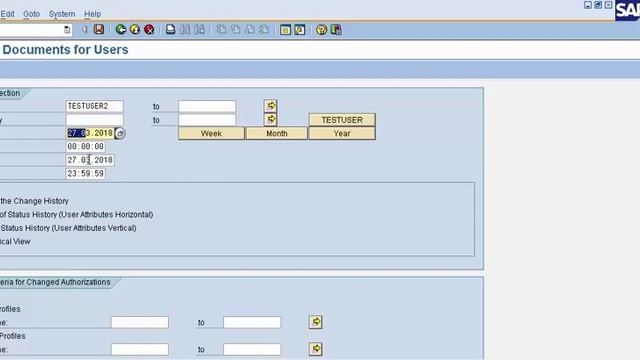640x360 pixels.
Task: Click Create New Session icon
Action: tap(285, 29)
